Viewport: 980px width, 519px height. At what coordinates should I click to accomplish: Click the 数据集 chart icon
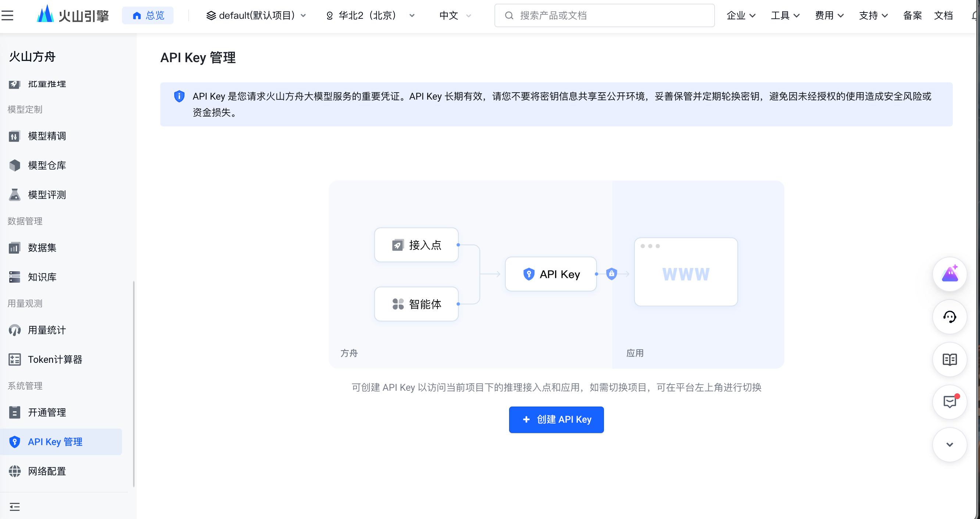click(x=14, y=248)
